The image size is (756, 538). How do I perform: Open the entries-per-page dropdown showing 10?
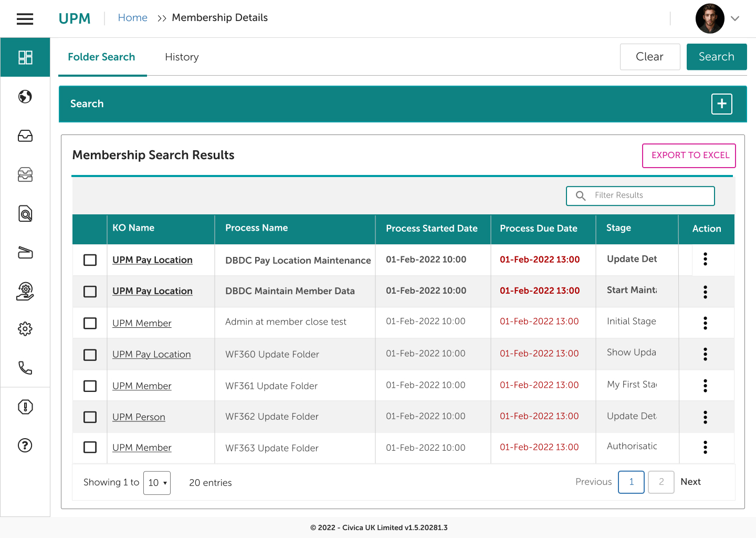157,483
